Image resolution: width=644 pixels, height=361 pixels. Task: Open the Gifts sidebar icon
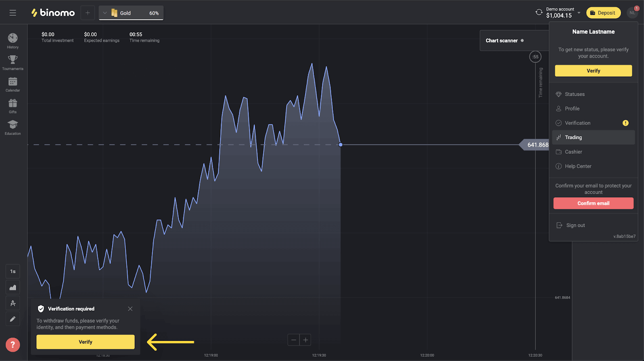click(x=13, y=106)
